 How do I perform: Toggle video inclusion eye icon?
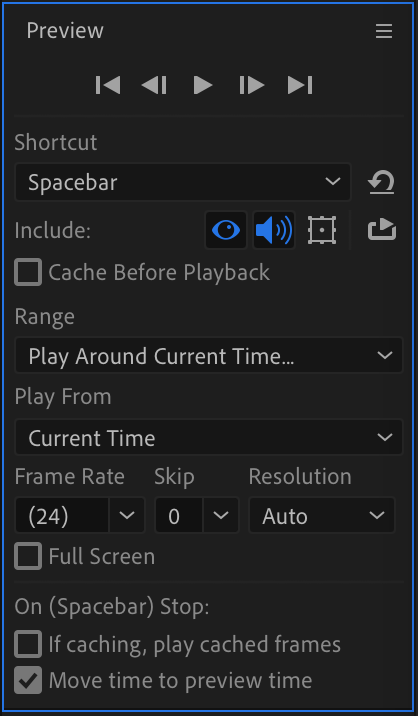226,230
